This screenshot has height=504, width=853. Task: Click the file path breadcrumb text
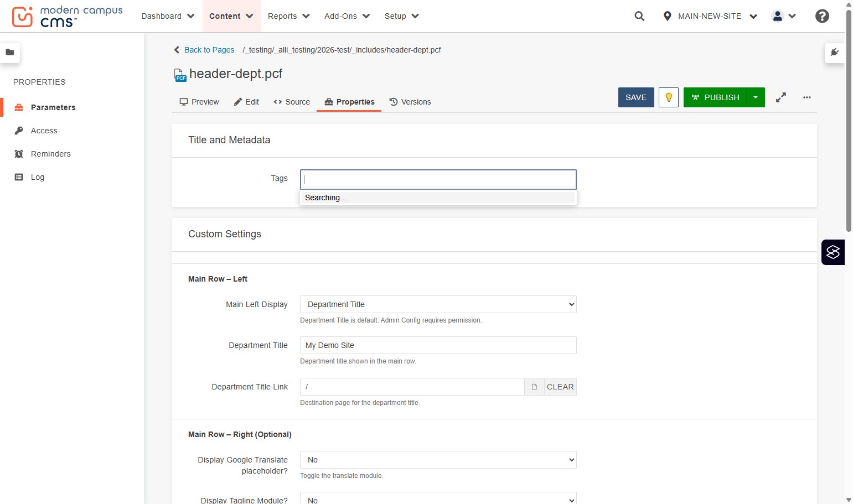(x=342, y=50)
